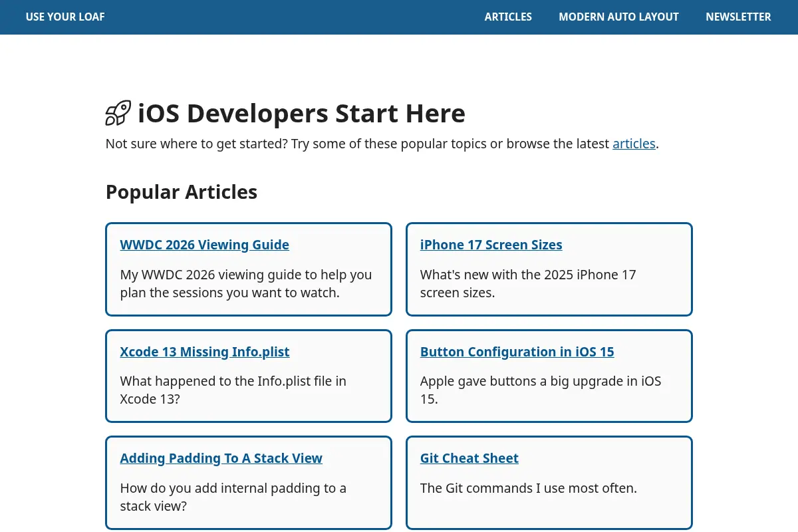Click text 'What's new with the 2025 iPhone 17'
The width and height of the screenshot is (798, 532).
click(528, 275)
